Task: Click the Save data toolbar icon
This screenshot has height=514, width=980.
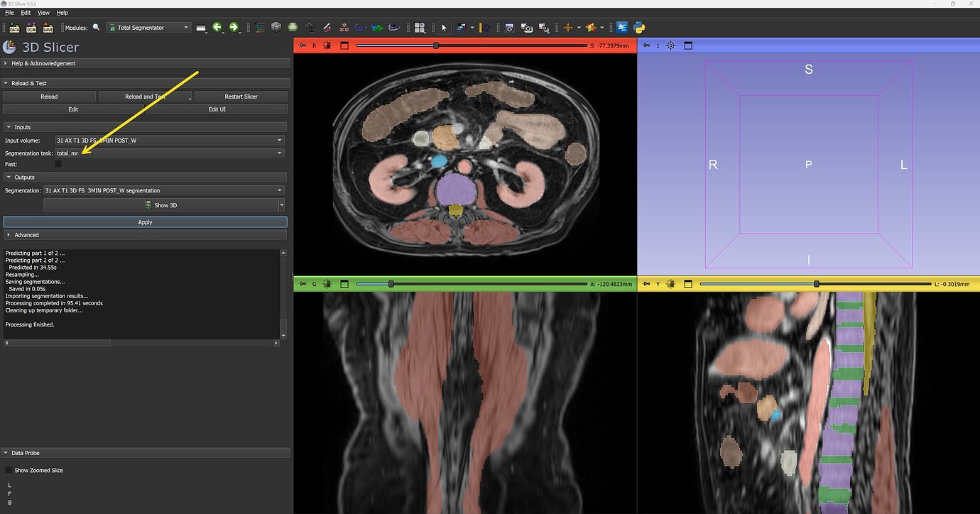Action: 48,28
